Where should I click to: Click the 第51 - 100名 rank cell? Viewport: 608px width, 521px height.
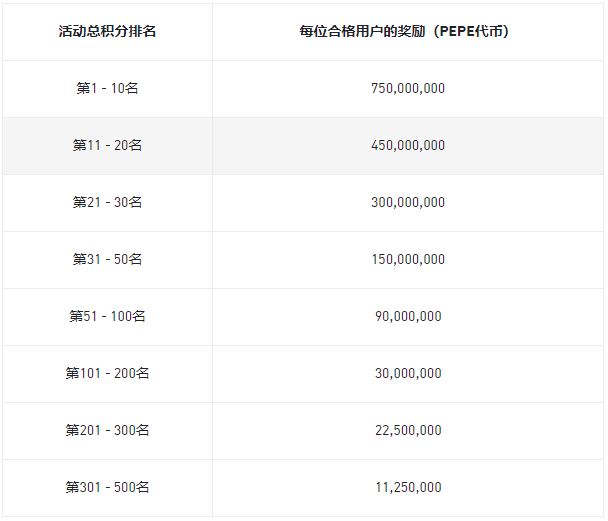pos(107,316)
